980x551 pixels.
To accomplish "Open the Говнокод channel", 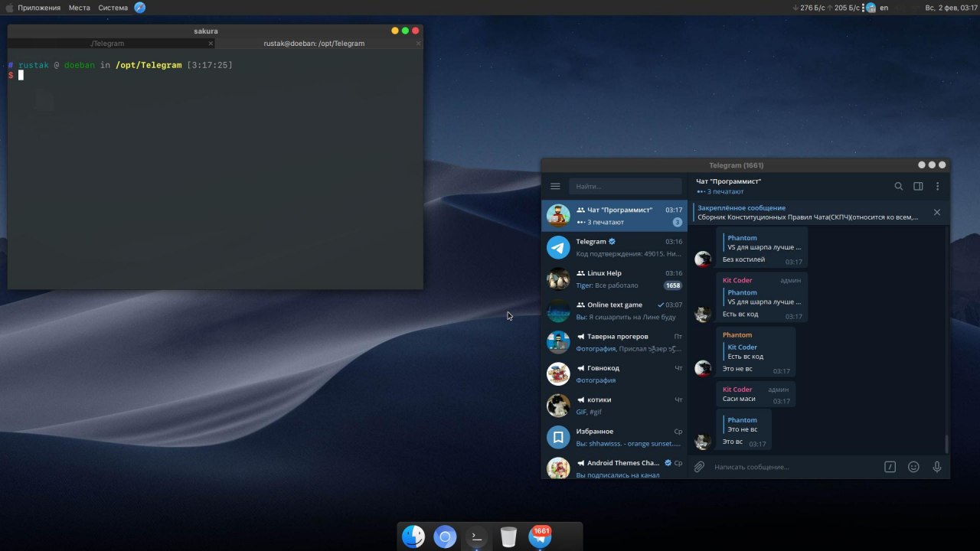I will 614,374.
